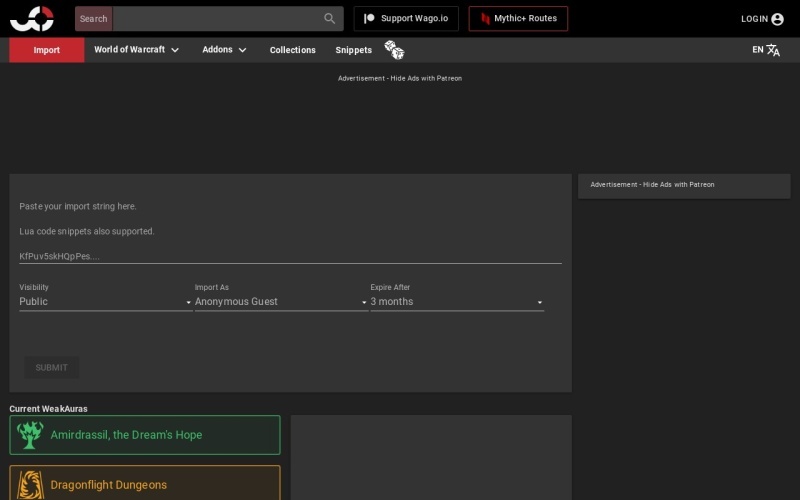Screen dimensions: 800x500
Task: Expand the Addons menu chevron
Action: click(242, 50)
